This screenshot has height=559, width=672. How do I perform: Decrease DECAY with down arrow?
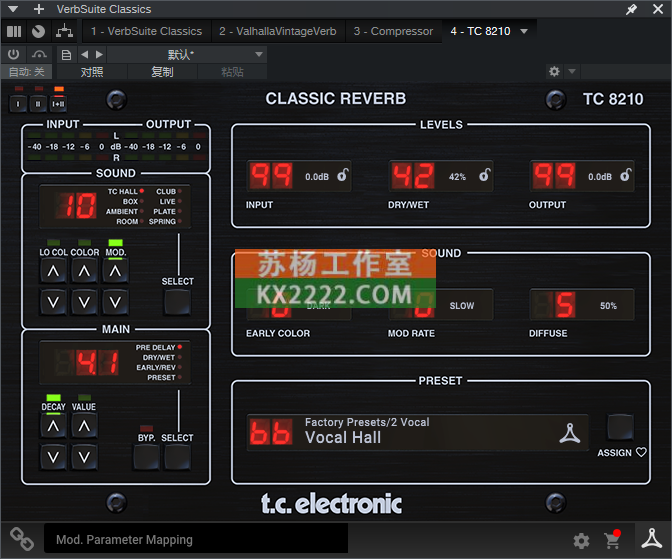[x=53, y=457]
